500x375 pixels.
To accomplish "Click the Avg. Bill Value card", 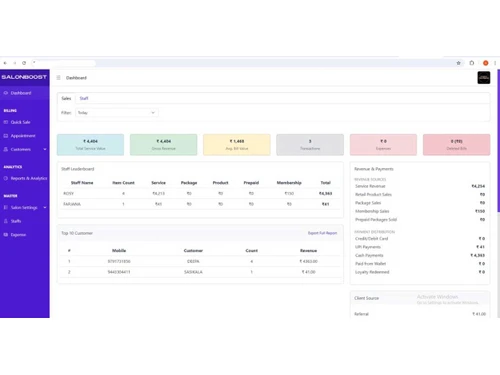I will click(237, 145).
